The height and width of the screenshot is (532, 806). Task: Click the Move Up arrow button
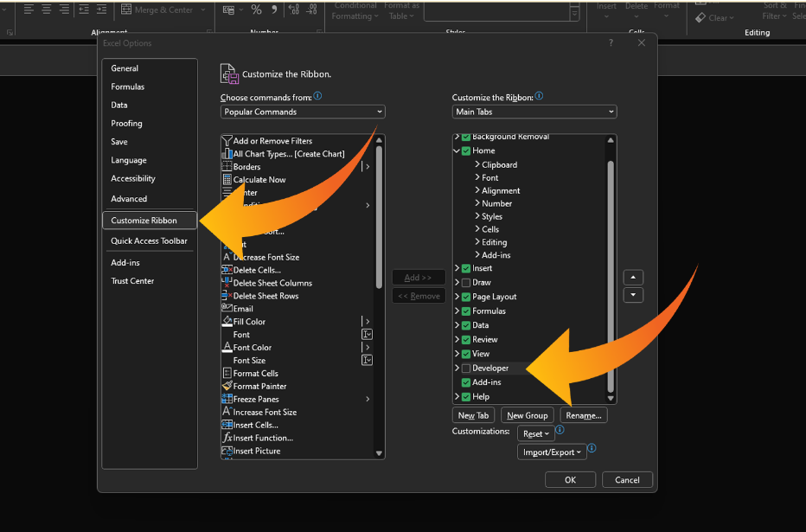[x=633, y=278]
